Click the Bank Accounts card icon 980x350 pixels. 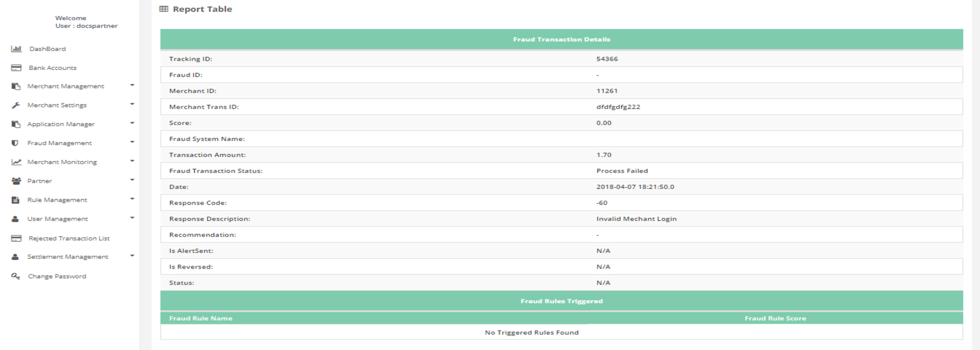pyautogui.click(x=16, y=68)
